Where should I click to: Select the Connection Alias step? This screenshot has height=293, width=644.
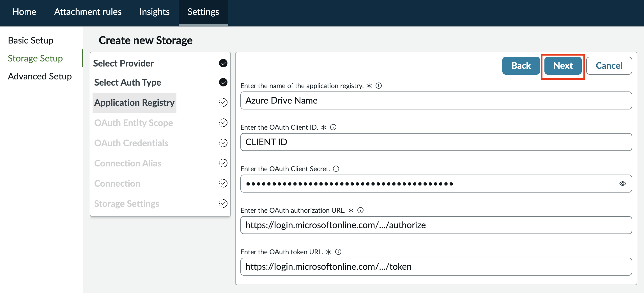128,163
